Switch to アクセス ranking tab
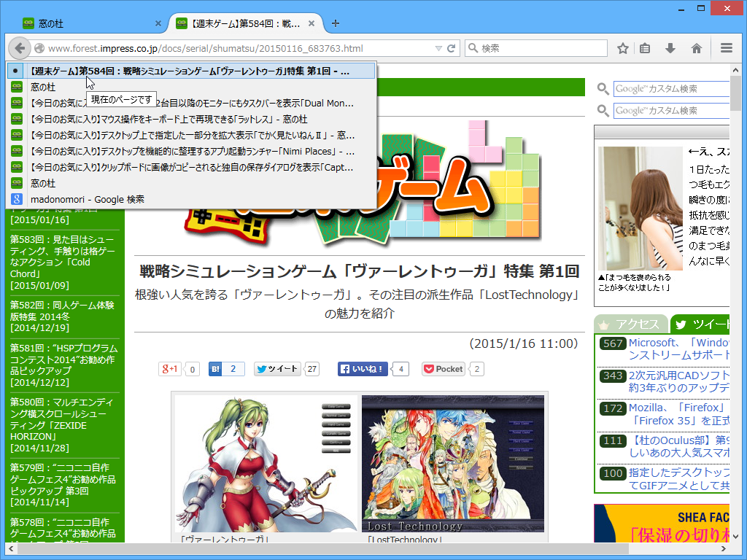747x560 pixels. [631, 324]
